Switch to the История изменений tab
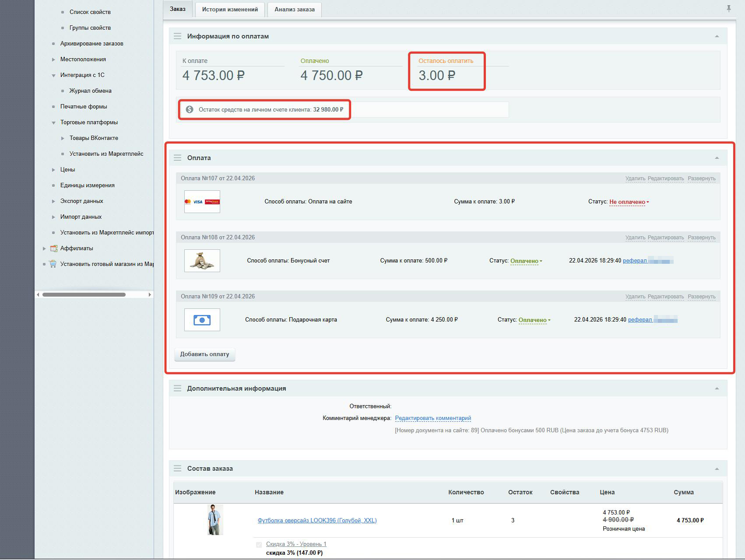This screenshot has height=560, width=745. [x=230, y=9]
